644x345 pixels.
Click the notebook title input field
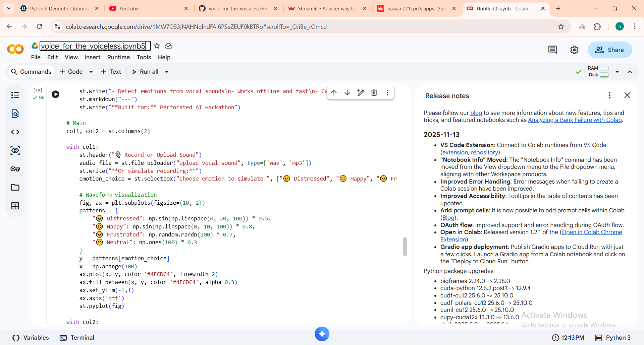95,46
